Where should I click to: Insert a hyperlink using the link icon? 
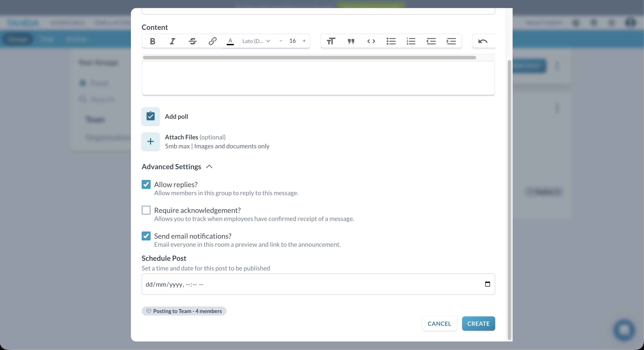(x=212, y=41)
